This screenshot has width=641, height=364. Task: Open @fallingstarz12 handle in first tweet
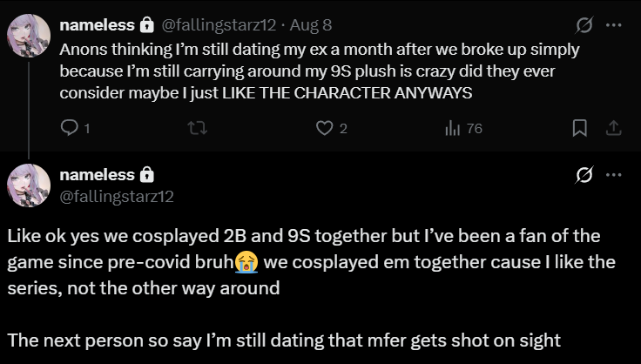[x=205, y=26]
